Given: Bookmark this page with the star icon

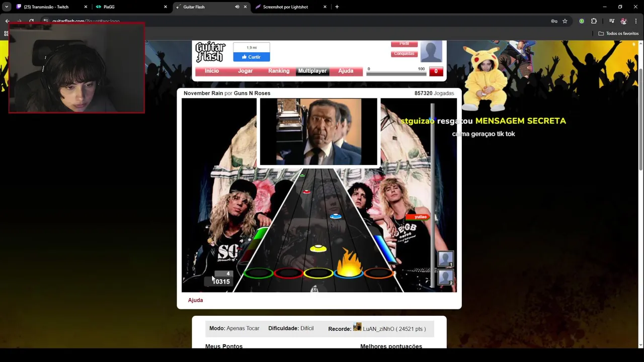Looking at the screenshot, I should tap(565, 21).
